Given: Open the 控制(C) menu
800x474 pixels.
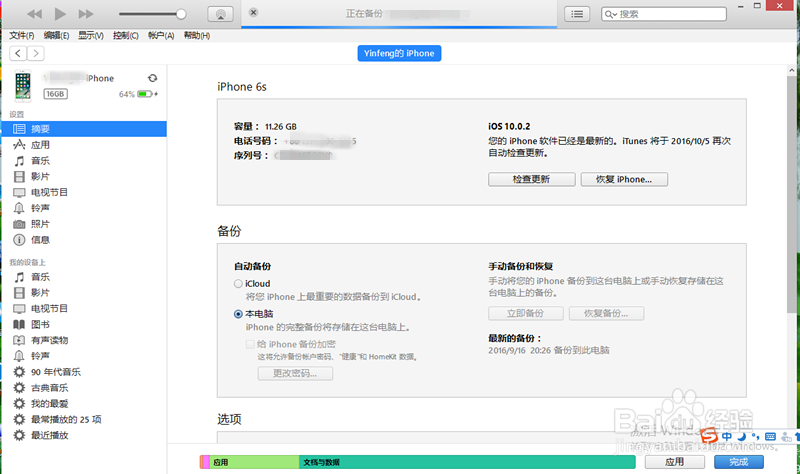Looking at the screenshot, I should (x=126, y=36).
